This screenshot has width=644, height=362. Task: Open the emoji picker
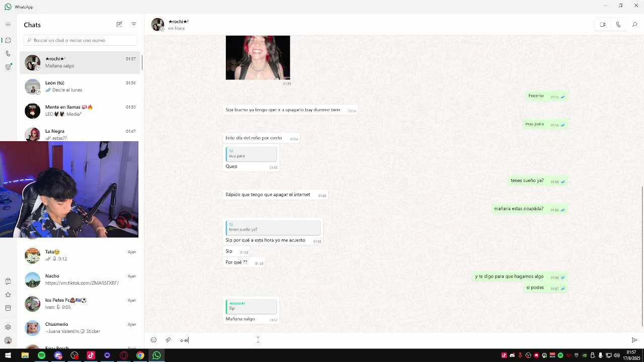pyautogui.click(x=153, y=340)
